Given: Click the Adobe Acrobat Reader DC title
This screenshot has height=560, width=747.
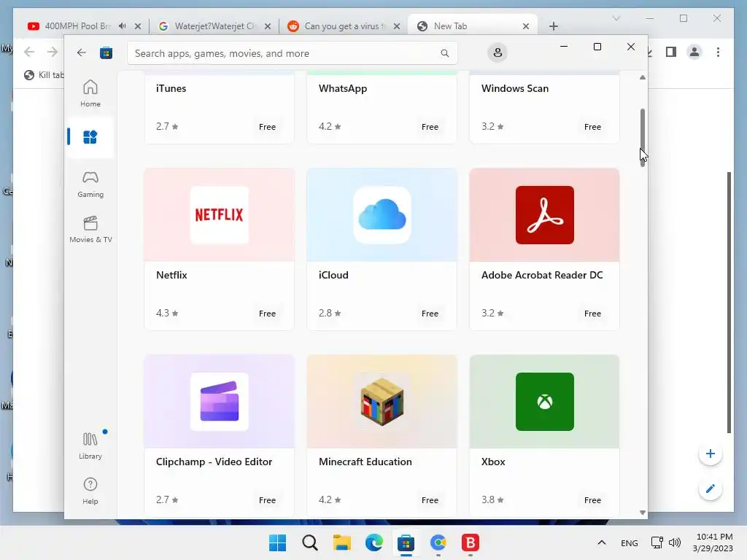Looking at the screenshot, I should coord(542,275).
